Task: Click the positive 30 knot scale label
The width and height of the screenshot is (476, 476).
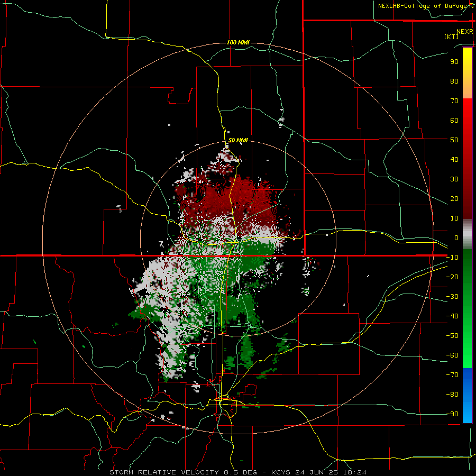Action: tap(454, 179)
